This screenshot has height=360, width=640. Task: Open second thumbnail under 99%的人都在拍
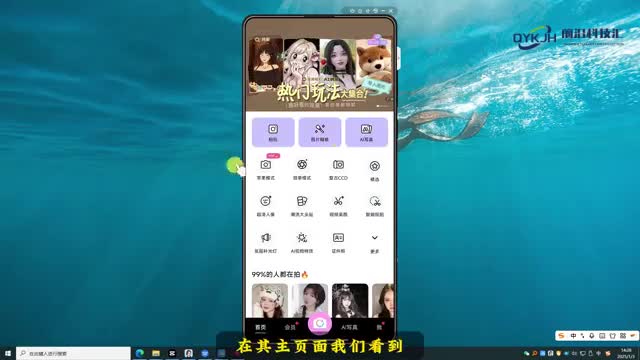pyautogui.click(x=310, y=300)
